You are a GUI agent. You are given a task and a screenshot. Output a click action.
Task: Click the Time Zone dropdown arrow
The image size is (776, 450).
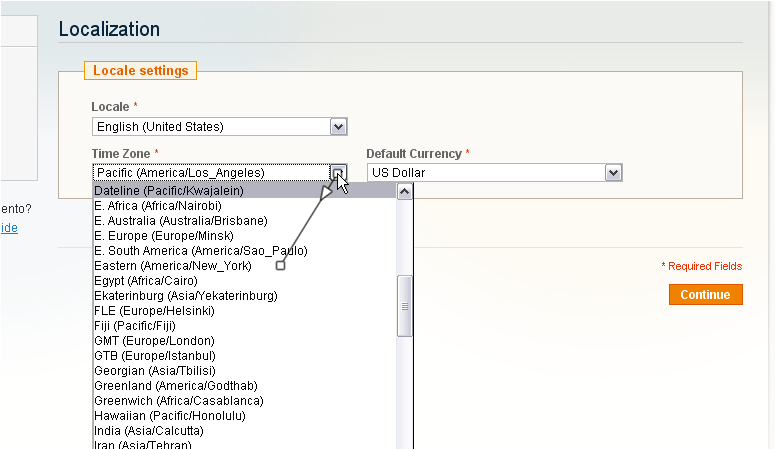point(338,173)
